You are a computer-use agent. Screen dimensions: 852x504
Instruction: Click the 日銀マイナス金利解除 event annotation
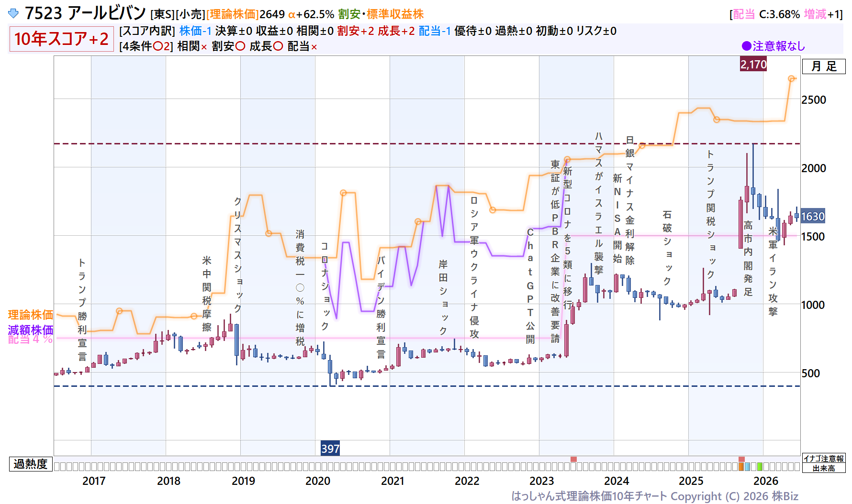630,200
